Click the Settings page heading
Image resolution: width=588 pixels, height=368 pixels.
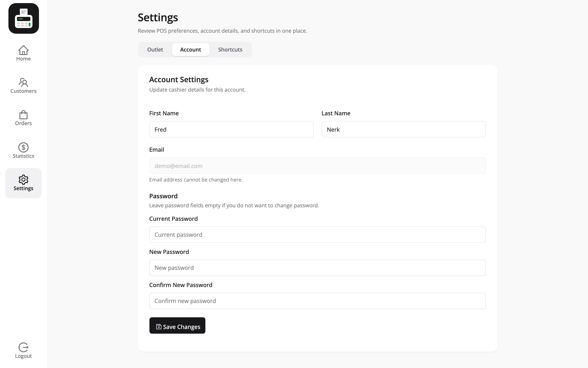click(158, 18)
